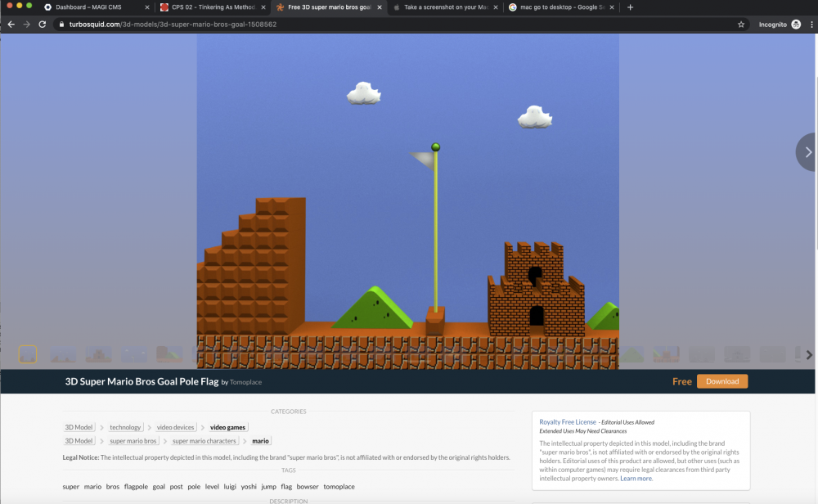Select the bold mario category chip

click(x=260, y=441)
